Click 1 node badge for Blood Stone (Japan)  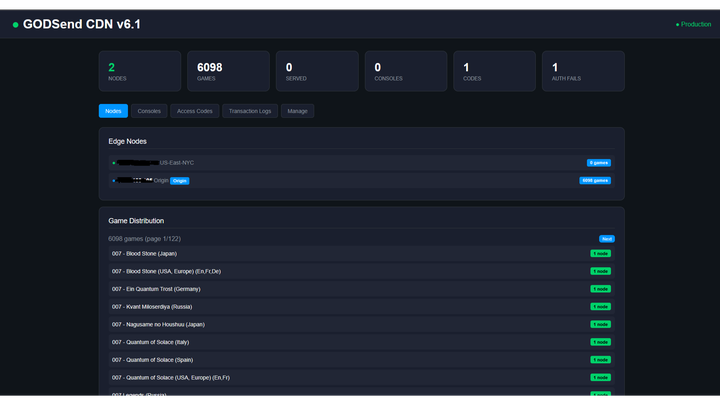point(600,254)
